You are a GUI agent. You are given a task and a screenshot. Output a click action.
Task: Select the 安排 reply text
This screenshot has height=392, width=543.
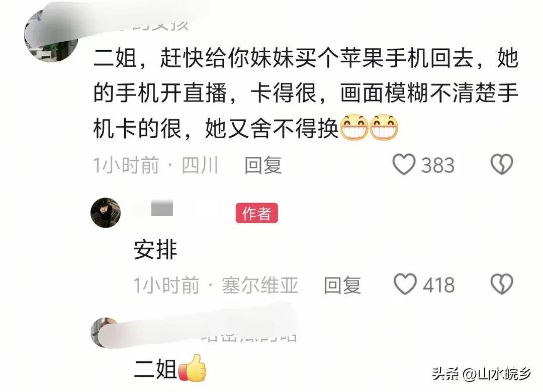[155, 249]
